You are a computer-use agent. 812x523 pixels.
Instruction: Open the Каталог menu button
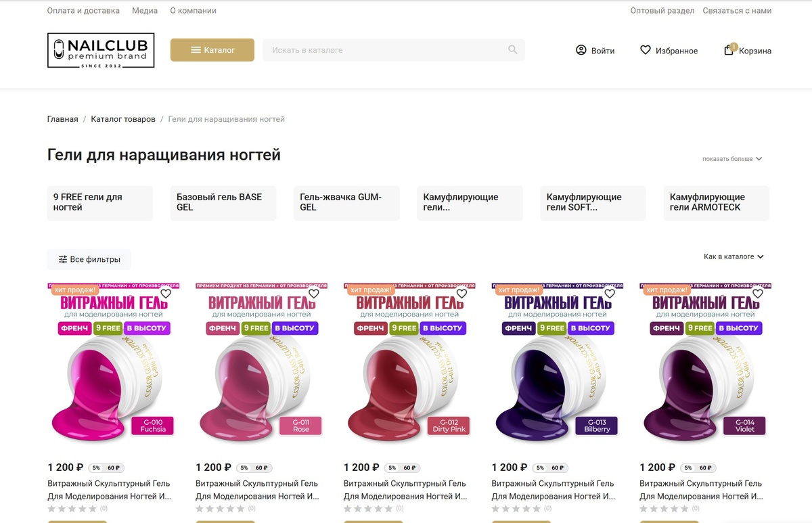(212, 50)
